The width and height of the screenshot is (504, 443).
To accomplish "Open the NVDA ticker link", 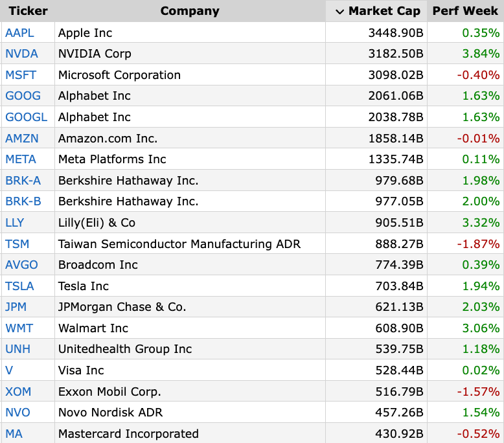I will (21, 54).
